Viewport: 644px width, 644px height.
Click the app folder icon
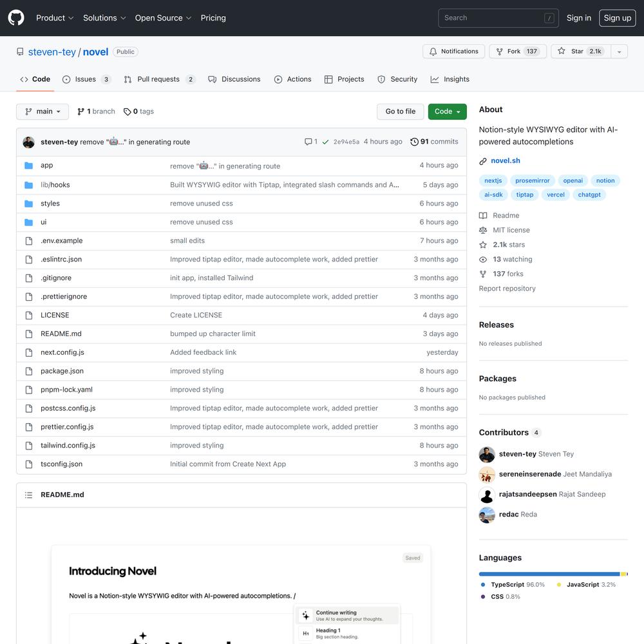pos(29,166)
